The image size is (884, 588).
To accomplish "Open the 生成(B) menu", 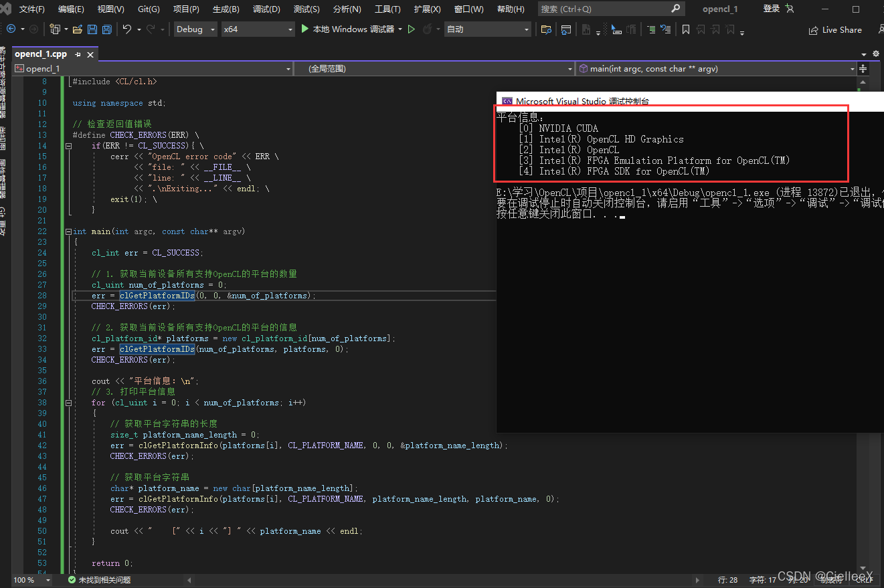I will click(x=226, y=9).
